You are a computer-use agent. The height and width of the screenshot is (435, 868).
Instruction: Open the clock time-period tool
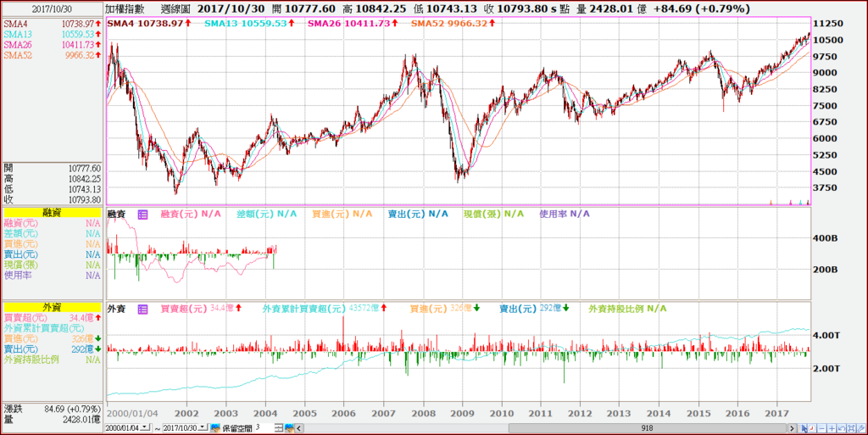pos(812,428)
